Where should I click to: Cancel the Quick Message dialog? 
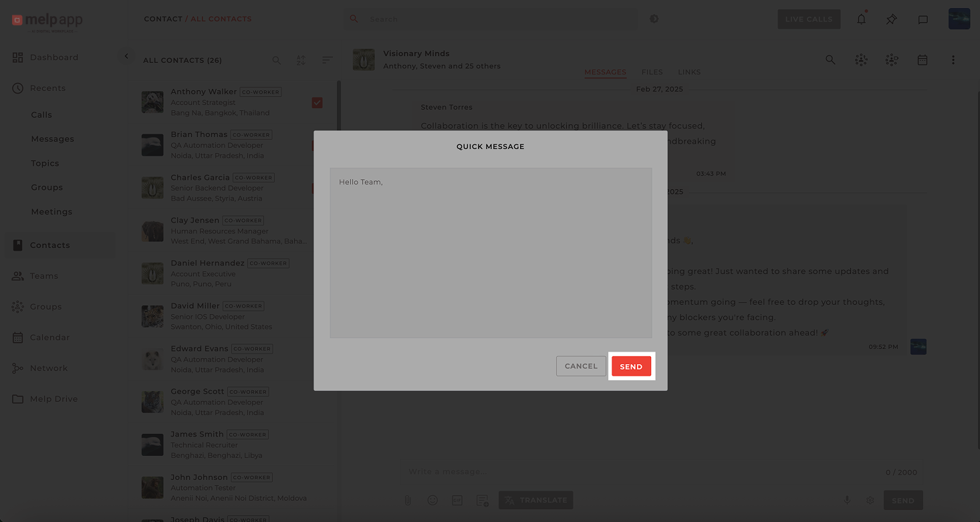581,366
